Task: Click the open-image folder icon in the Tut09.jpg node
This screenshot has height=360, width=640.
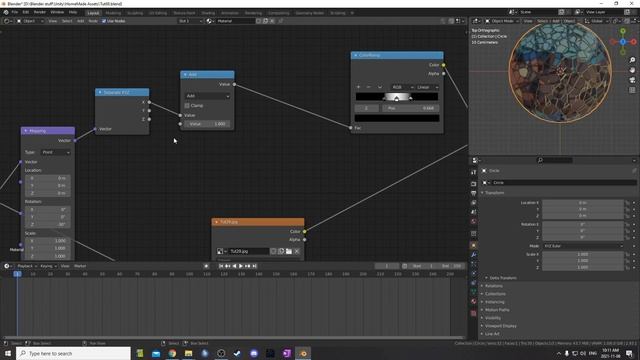Action: [289, 251]
